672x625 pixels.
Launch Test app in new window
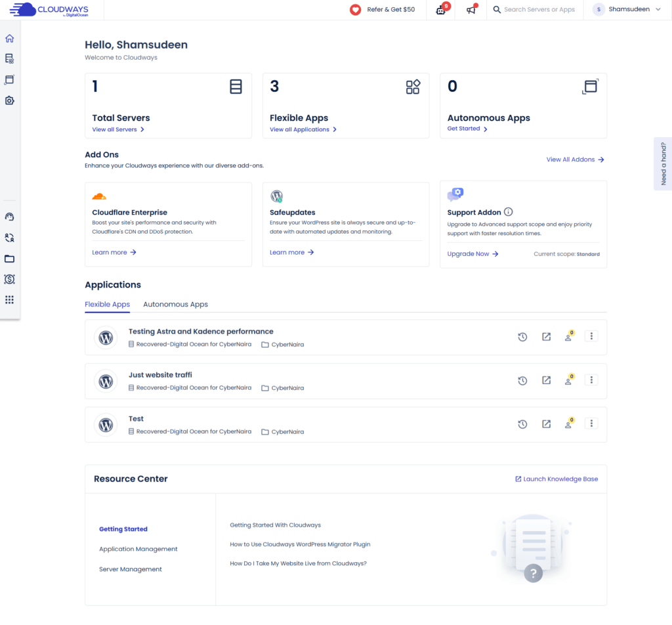(547, 424)
